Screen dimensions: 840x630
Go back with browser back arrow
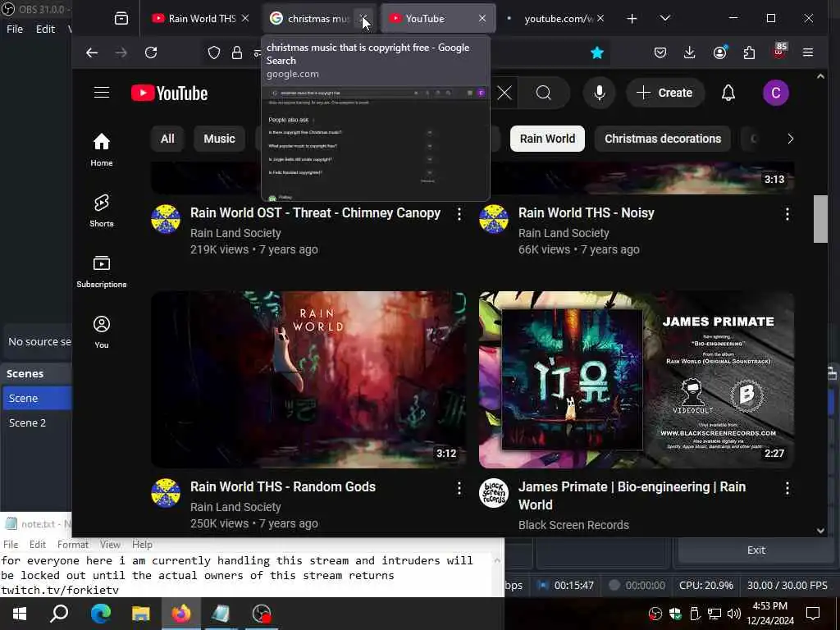tap(92, 52)
